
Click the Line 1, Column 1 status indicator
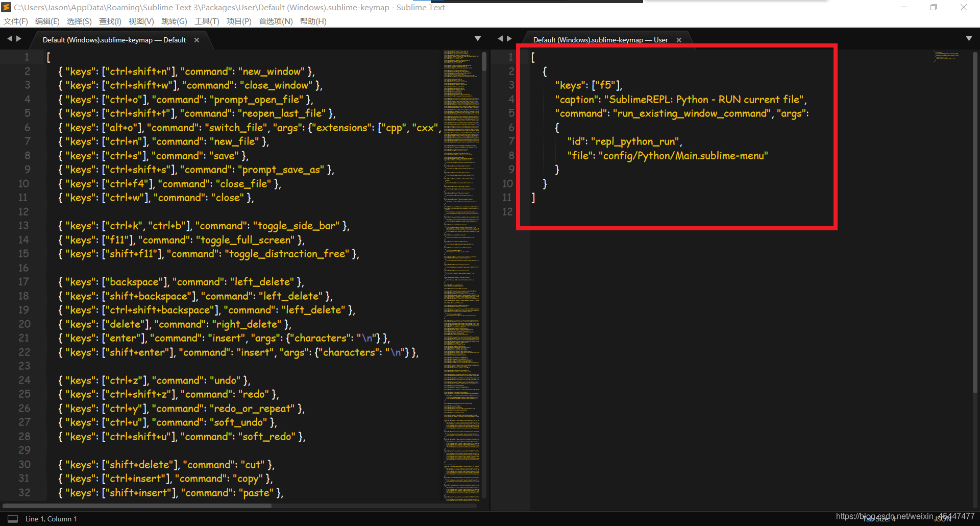(51, 518)
